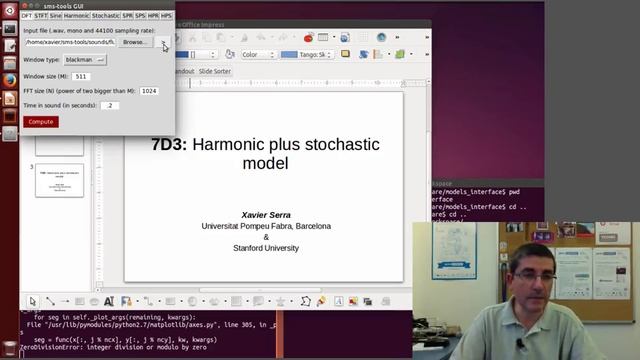Switch to the HPS tab

[166, 16]
